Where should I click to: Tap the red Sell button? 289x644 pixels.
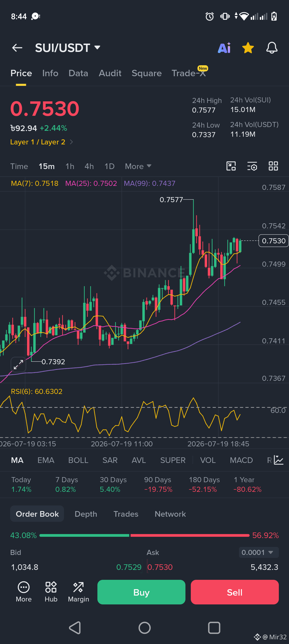click(x=235, y=592)
